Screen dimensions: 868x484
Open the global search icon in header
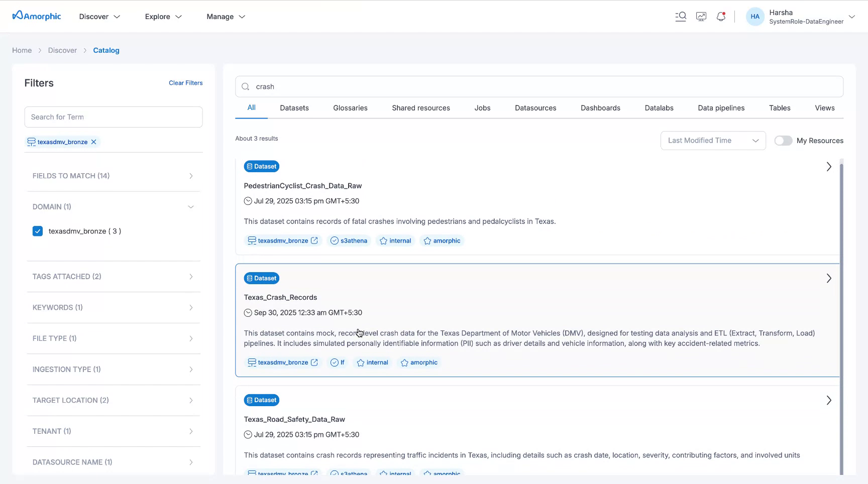pos(681,17)
